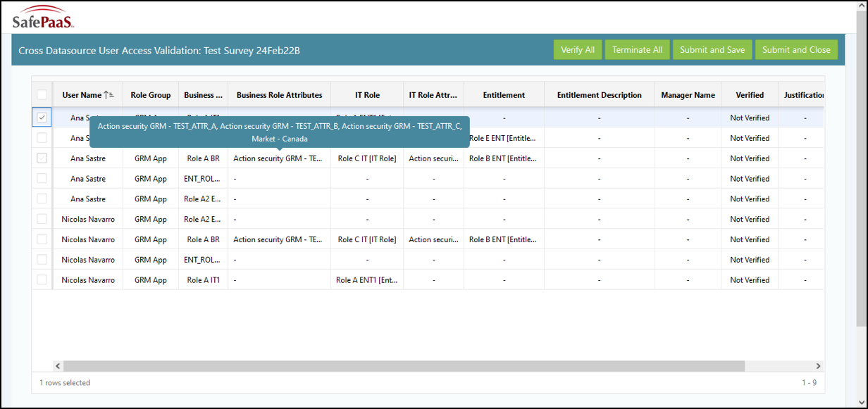Screen dimensions: 868x409
Task: Tick checkbox for the Role E ENT entitlement row
Action: pyautogui.click(x=42, y=138)
